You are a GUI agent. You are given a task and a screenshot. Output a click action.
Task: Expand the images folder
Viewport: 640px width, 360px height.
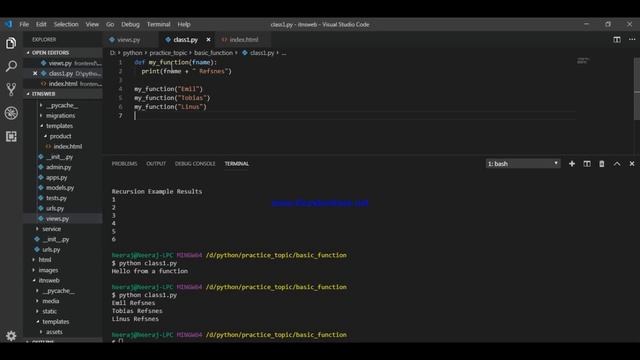click(x=48, y=270)
